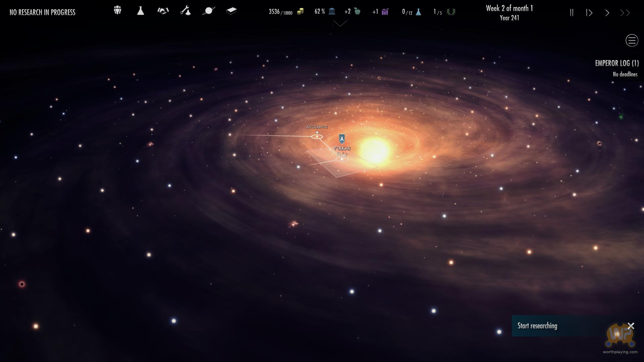Click the blue research capacity flask
Screen dimensions: 644x362
[x=418, y=12]
